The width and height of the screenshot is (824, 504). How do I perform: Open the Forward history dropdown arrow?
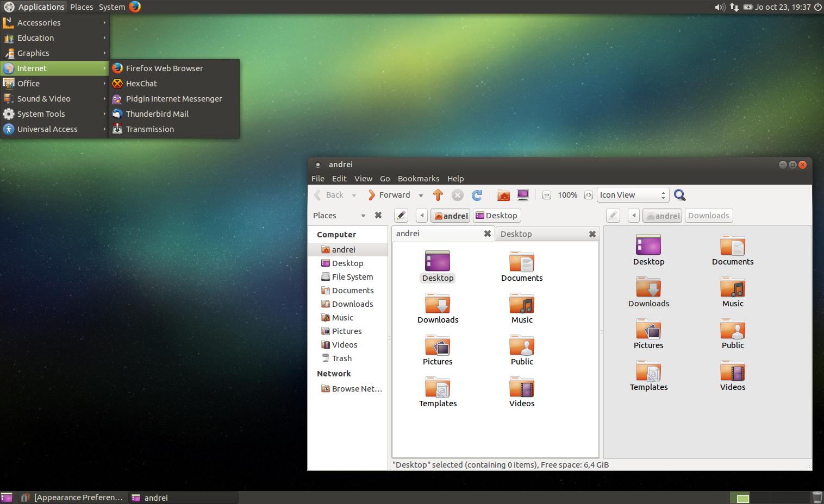pyautogui.click(x=421, y=196)
